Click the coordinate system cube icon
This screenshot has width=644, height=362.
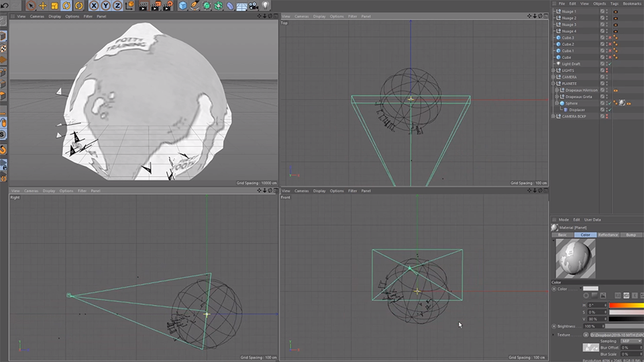[129, 5]
